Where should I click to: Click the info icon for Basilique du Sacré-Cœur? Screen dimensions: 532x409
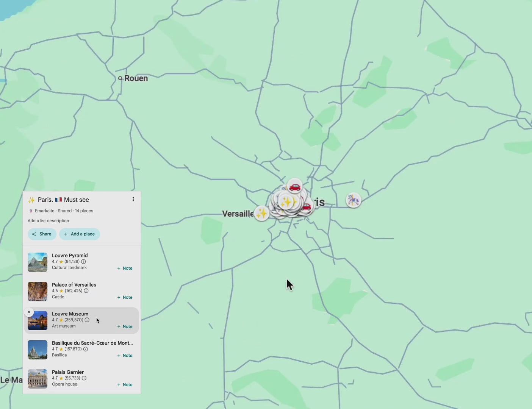click(x=86, y=349)
